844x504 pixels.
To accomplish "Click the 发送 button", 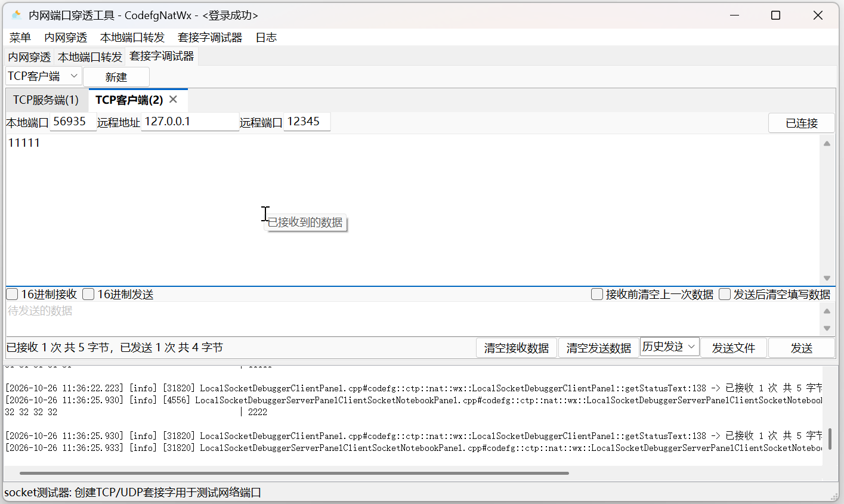I will click(802, 348).
